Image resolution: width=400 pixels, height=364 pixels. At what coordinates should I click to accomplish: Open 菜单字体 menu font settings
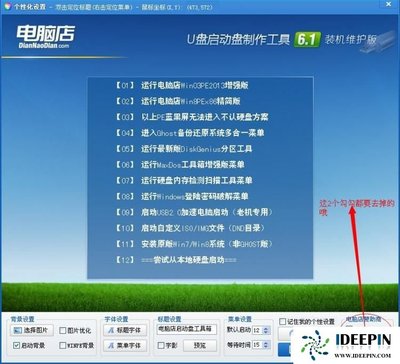tap(125, 346)
